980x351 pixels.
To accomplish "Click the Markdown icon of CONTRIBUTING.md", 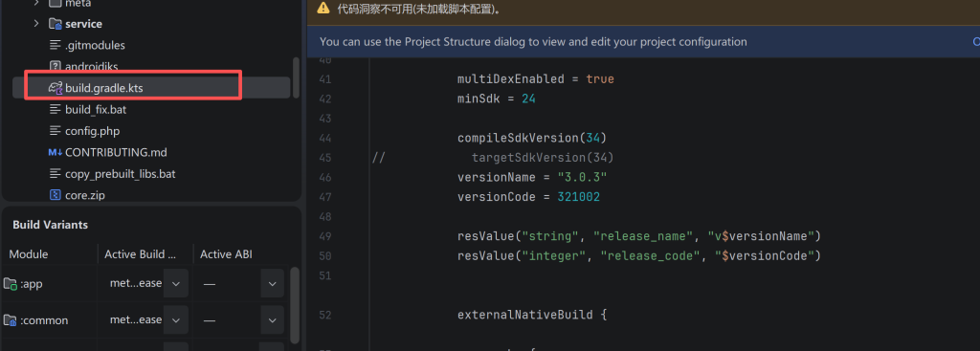I will 55,152.
